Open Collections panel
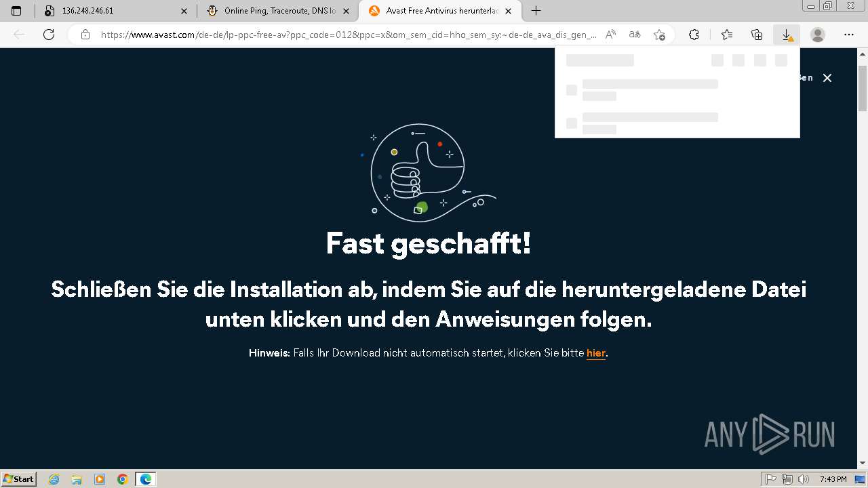868x488 pixels. click(x=757, y=35)
